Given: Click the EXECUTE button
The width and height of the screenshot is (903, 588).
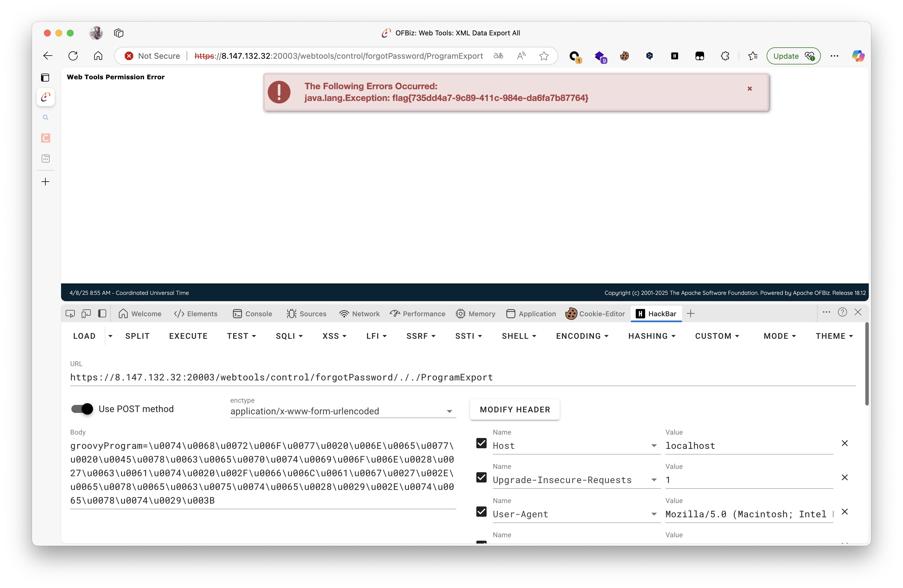Looking at the screenshot, I should [x=188, y=336].
